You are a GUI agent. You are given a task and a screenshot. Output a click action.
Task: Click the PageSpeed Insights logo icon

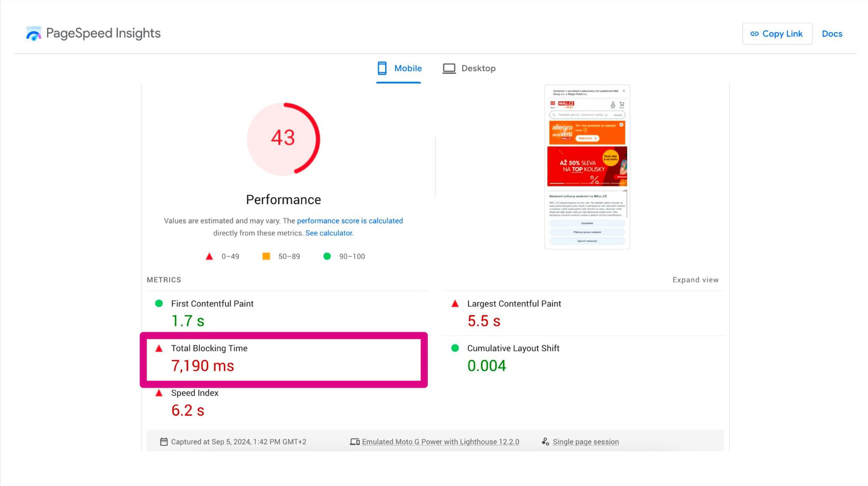(33, 34)
